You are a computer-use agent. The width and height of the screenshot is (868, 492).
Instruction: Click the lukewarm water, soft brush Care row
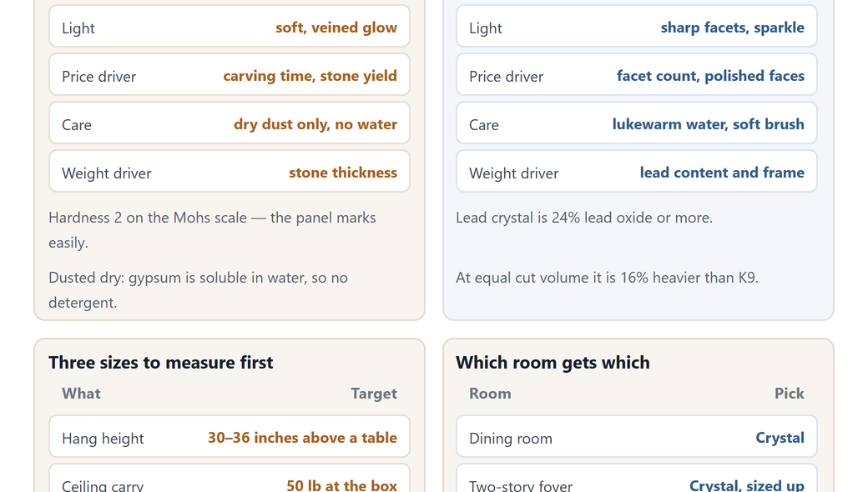click(637, 123)
